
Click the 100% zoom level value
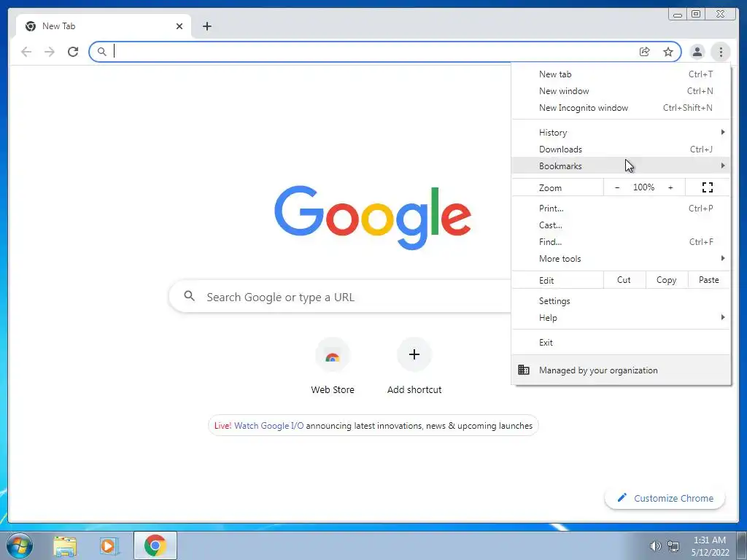[x=643, y=187]
